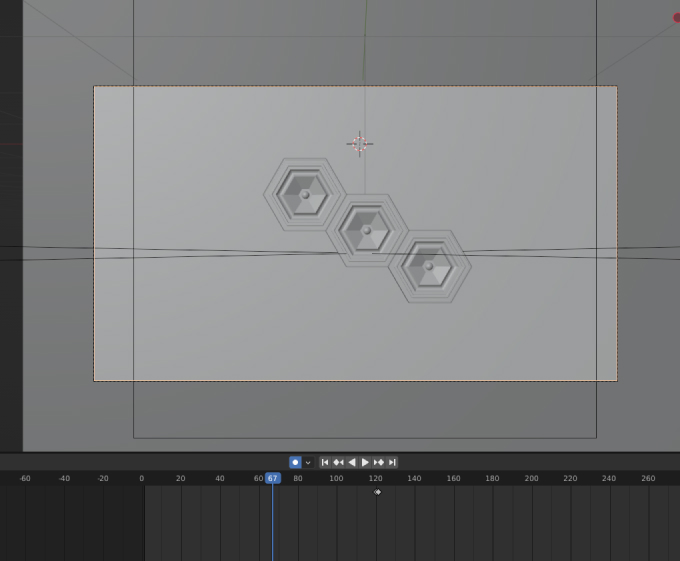Click the 3D cursor in viewport
680x561 pixels.
[360, 144]
